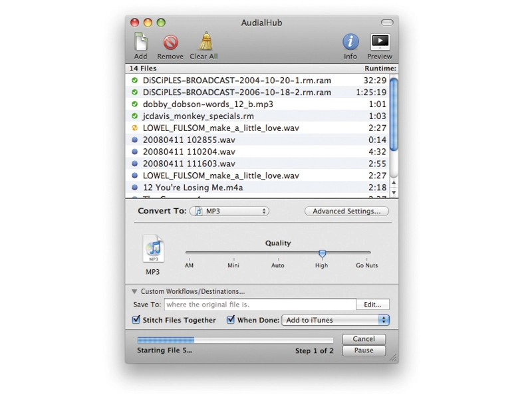Open Advanced Settings

pos(346,211)
